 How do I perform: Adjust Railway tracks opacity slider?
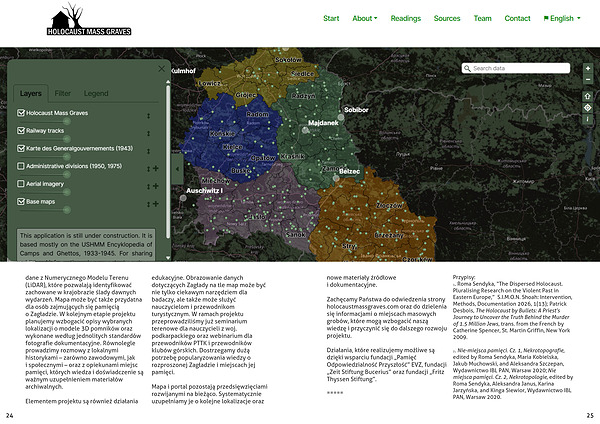pos(67,139)
